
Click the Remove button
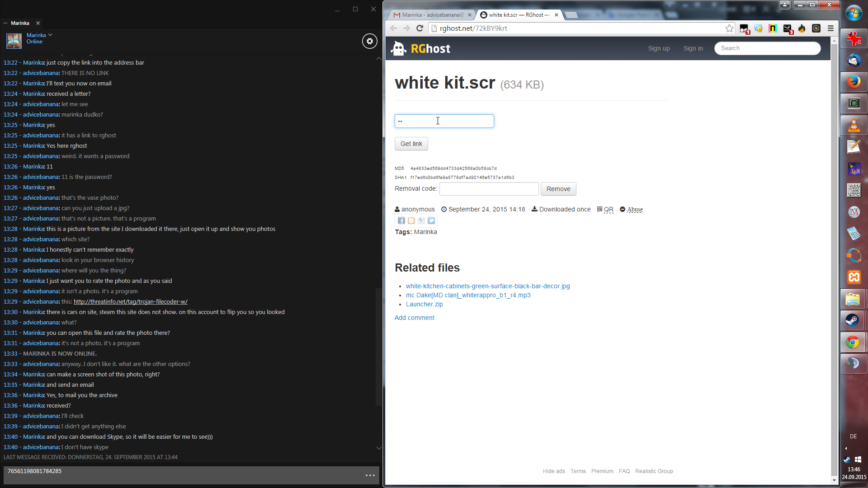coord(558,189)
